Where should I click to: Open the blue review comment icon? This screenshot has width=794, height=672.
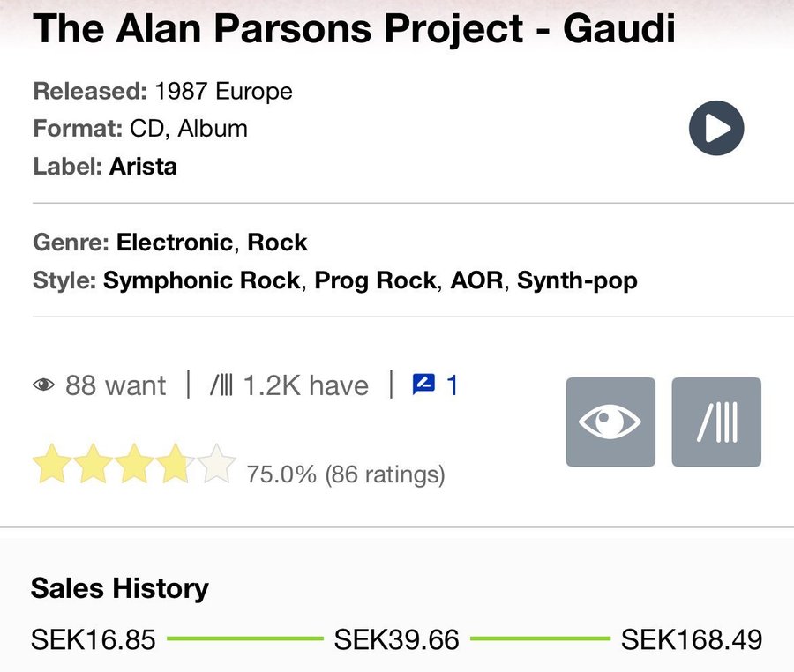(x=423, y=385)
